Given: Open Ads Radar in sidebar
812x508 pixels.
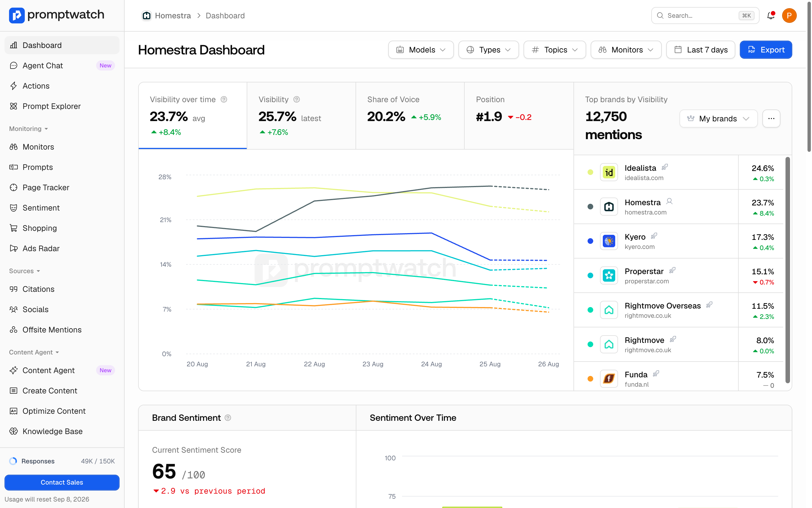Looking at the screenshot, I should click(62, 248).
